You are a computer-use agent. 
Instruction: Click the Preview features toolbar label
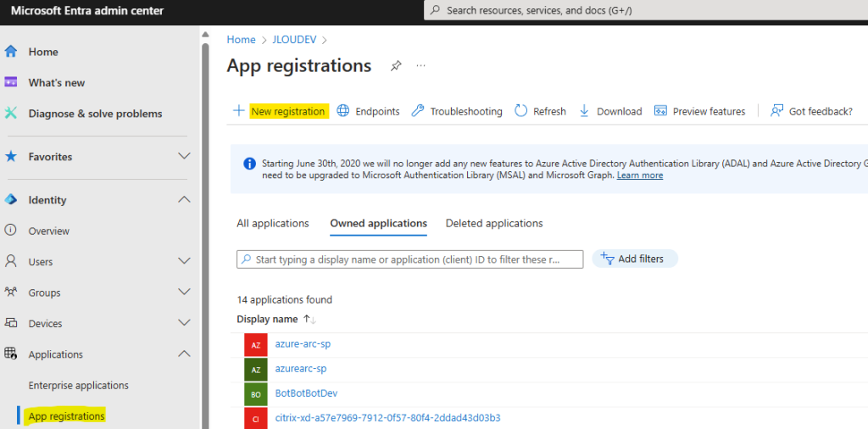pos(709,111)
